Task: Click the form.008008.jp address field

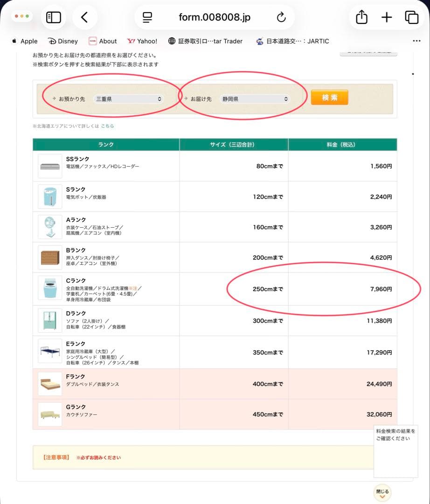Action: click(215, 17)
